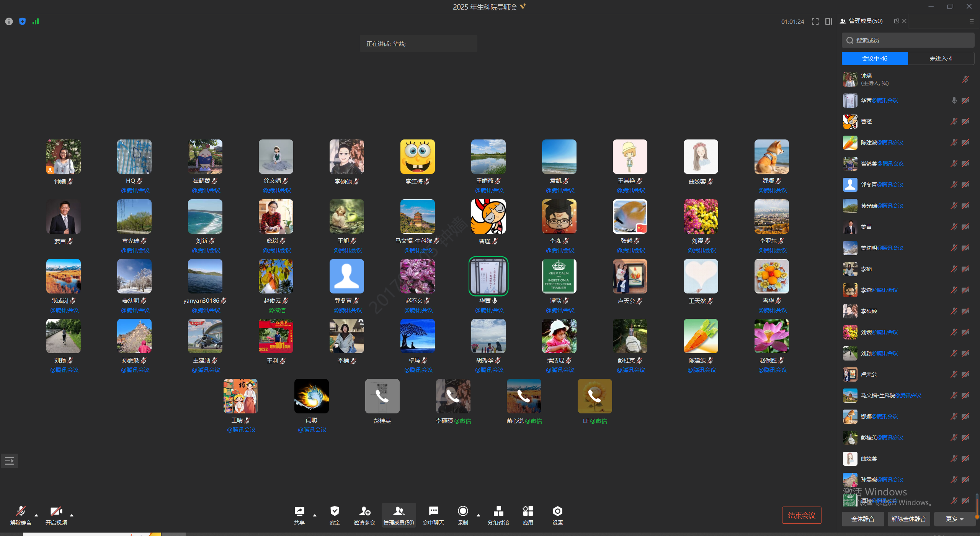980x536 pixels.
Task: Click the 全体静音 button
Action: tap(862, 519)
